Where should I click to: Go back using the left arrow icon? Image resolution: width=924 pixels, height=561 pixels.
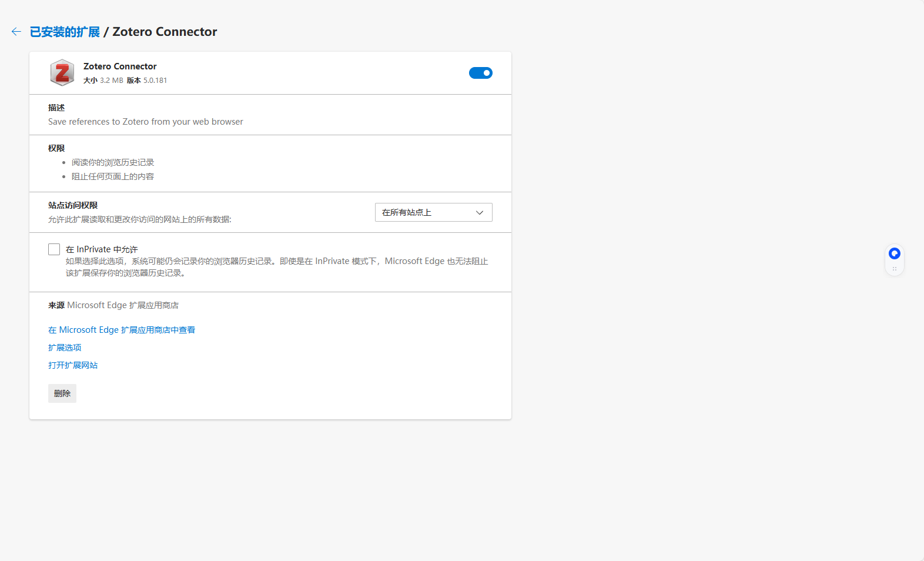pyautogui.click(x=16, y=32)
